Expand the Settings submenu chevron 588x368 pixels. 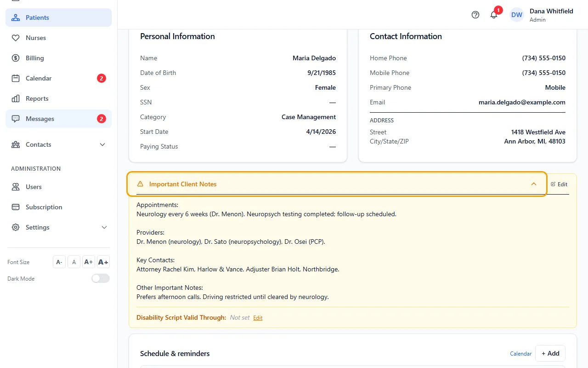[104, 227]
